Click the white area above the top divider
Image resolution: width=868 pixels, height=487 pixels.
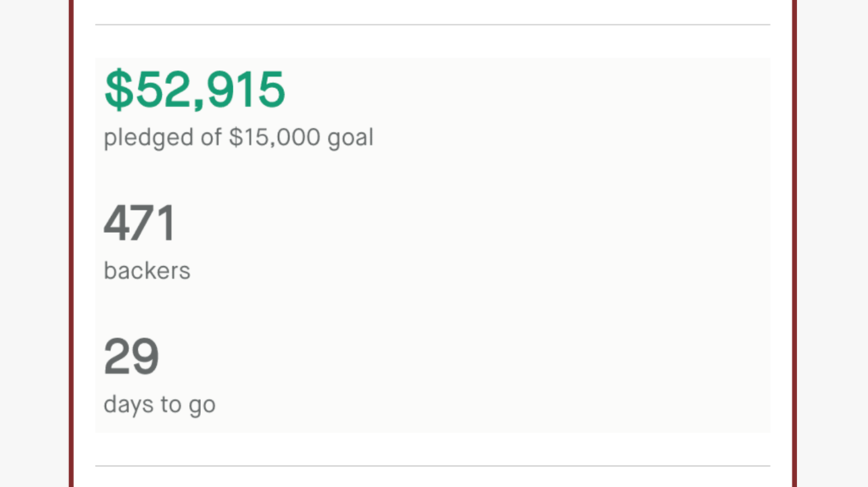(432, 11)
